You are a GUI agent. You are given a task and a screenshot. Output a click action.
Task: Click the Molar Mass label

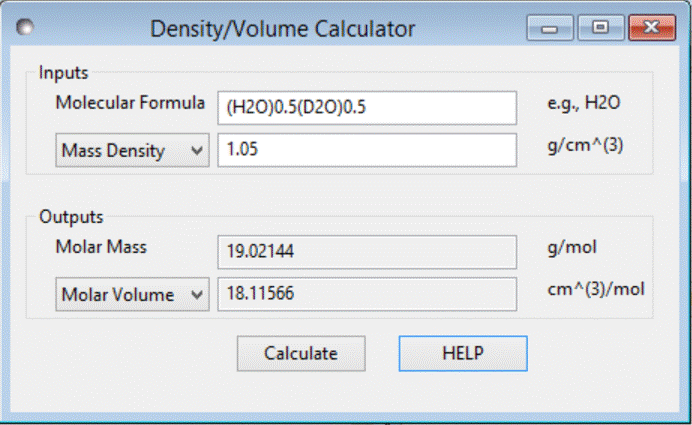tap(101, 247)
